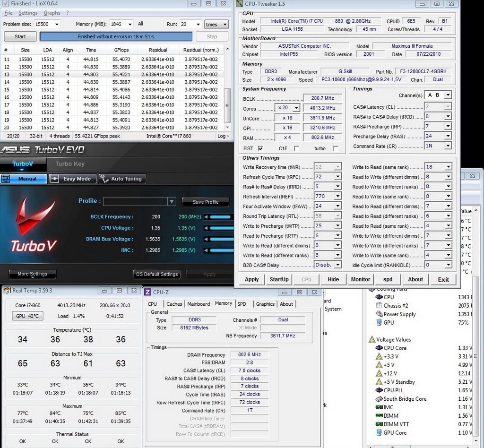Screen dimensions: 484x448
Task: Click BCLK Frequency decrease arrow
Action: point(206,217)
